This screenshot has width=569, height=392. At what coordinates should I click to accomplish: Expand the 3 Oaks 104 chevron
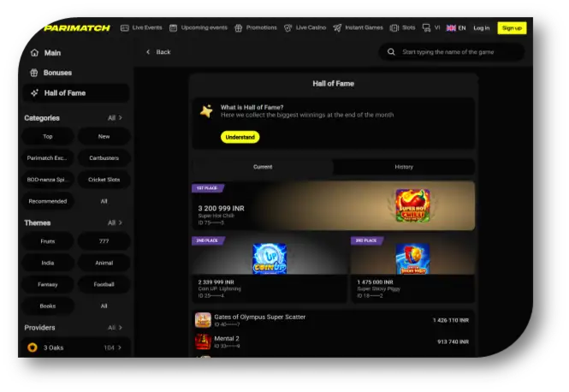120,347
